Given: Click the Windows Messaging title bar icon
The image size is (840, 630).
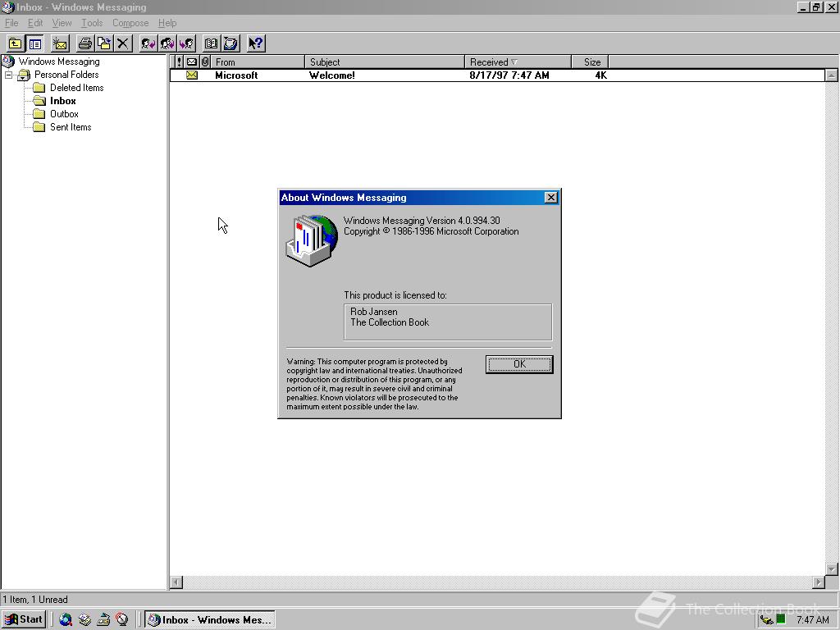Looking at the screenshot, I should pyautogui.click(x=7, y=7).
